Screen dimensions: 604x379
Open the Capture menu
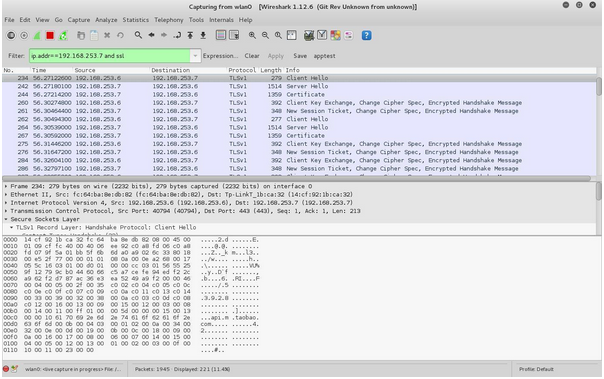(x=79, y=20)
